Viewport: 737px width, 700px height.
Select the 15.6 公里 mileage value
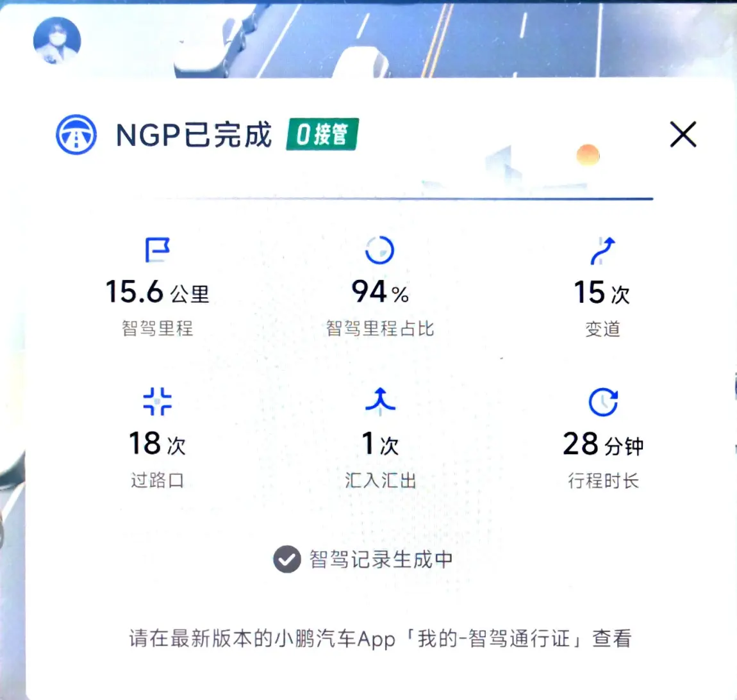click(x=157, y=292)
